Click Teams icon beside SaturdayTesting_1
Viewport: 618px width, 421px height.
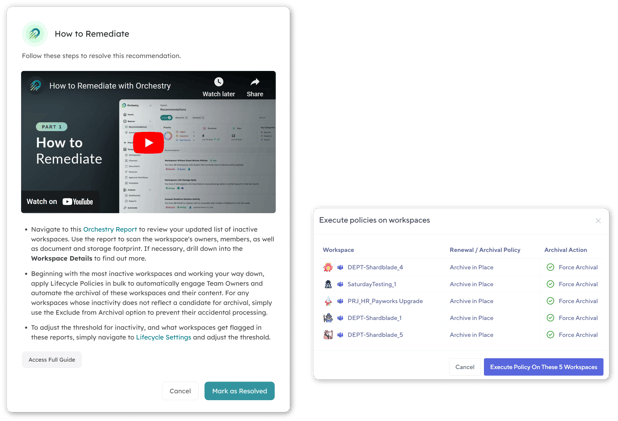pos(340,284)
